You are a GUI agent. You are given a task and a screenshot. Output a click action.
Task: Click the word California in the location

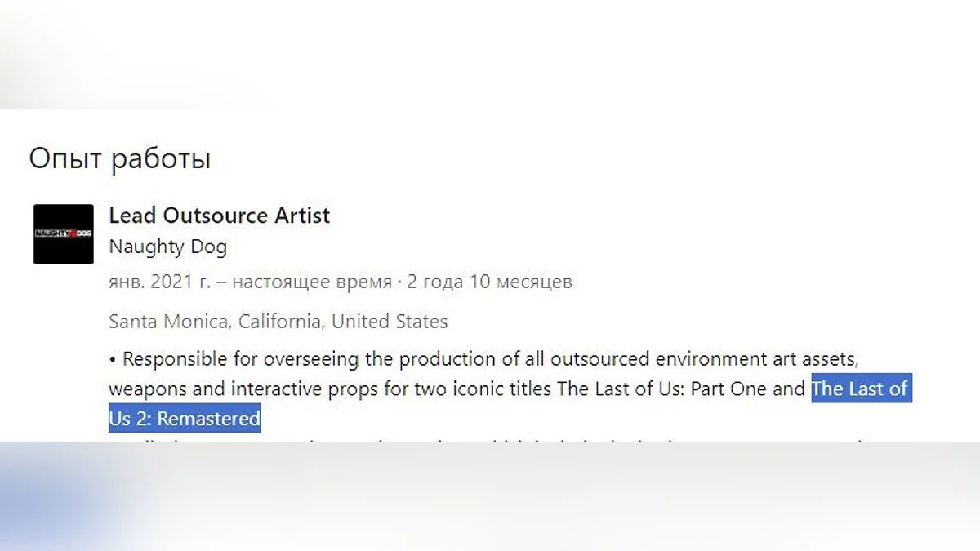click(282, 322)
